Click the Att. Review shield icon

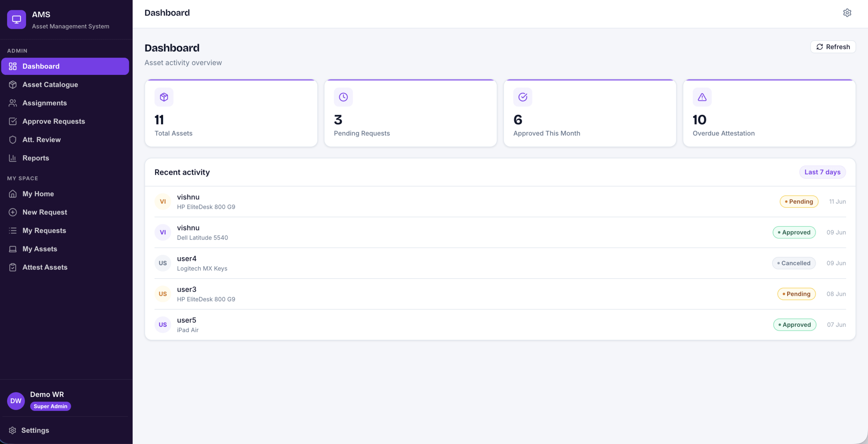[x=13, y=140]
